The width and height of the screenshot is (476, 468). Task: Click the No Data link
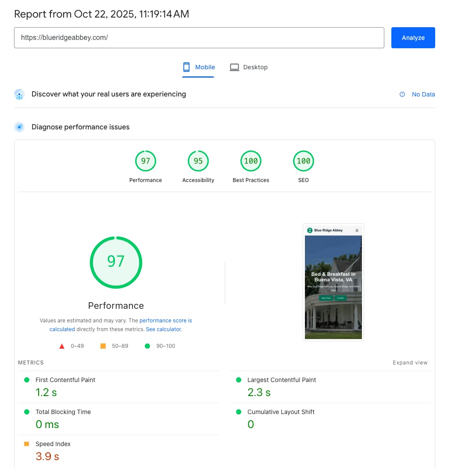(x=423, y=94)
